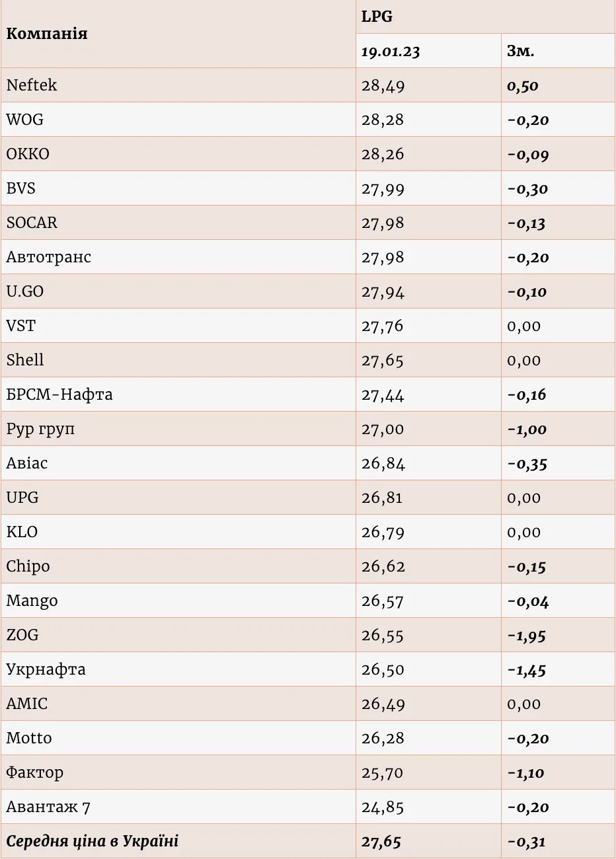Select the Авантаж 7 price 24,85
This screenshot has height=859, width=616.
pos(383,807)
